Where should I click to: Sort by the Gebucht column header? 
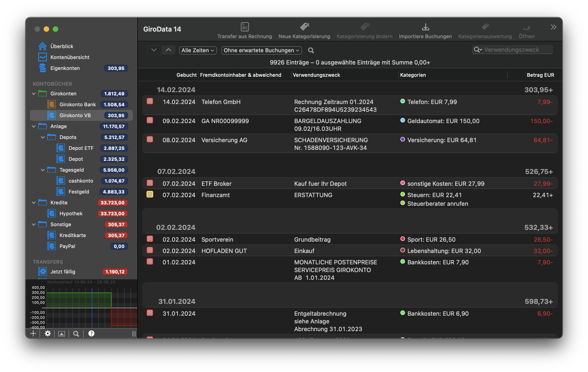coord(186,75)
